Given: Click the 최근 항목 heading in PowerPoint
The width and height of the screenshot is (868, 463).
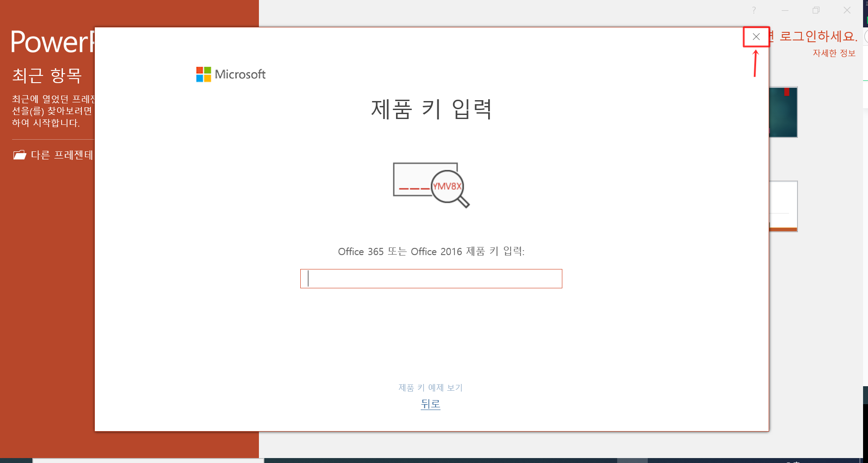Looking at the screenshot, I should (x=47, y=75).
